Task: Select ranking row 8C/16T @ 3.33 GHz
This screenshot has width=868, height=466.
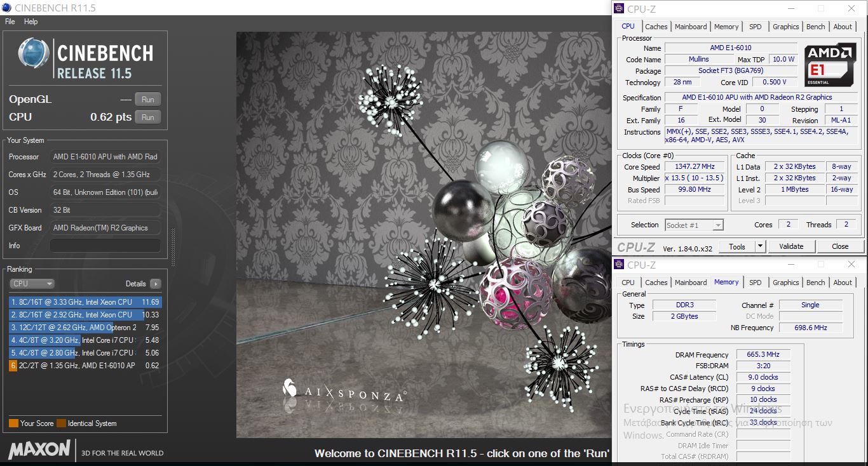Action: tap(85, 302)
